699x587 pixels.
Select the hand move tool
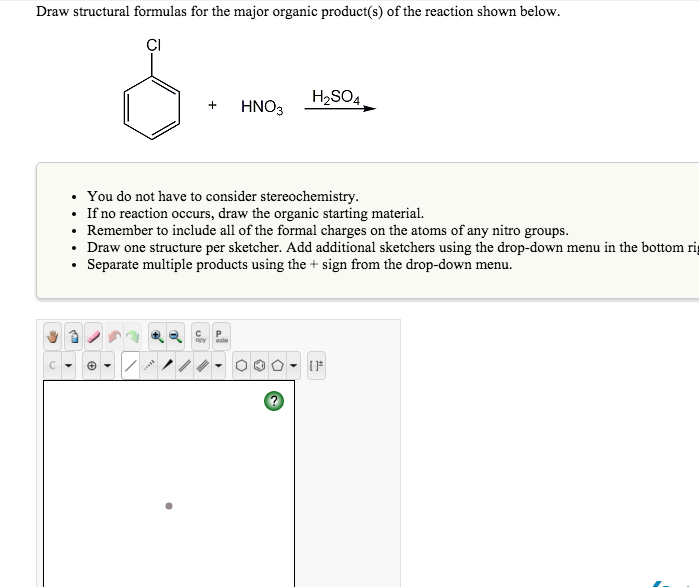point(53,337)
